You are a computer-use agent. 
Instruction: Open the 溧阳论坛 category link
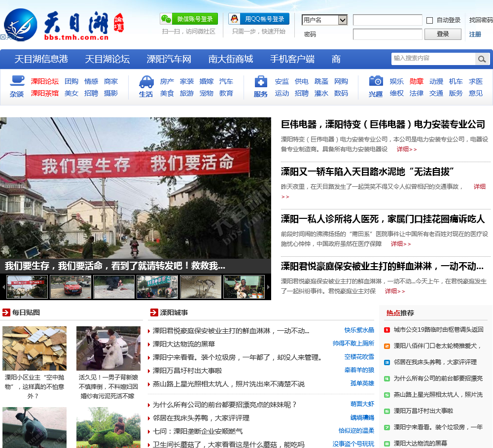click(x=45, y=81)
